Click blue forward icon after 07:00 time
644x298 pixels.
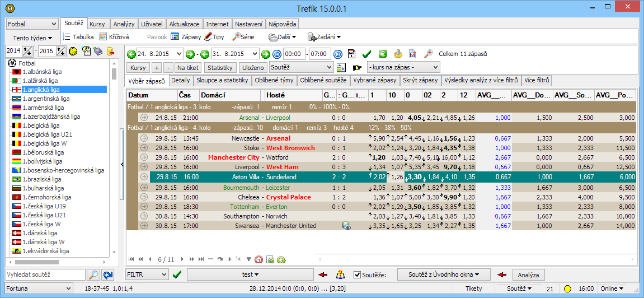tap(337, 54)
